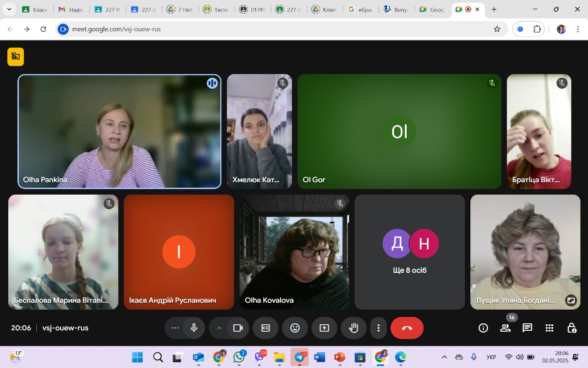Screen dimensions: 588x368
Task: Click the site info icon in address bar
Action: click(63, 29)
